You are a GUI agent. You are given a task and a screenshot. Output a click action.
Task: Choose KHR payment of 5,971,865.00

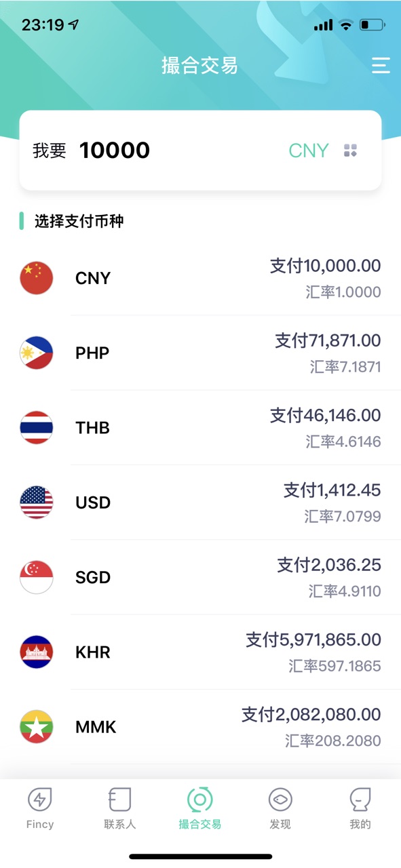point(313,639)
